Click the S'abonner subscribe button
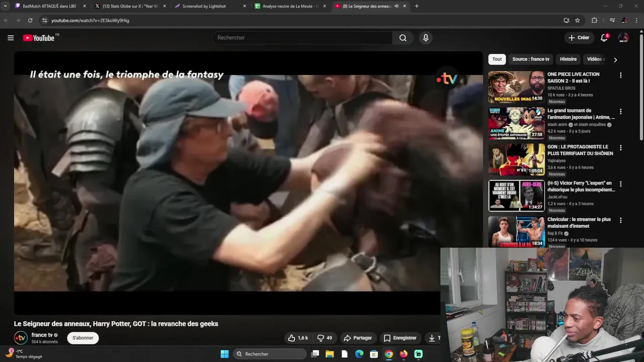The width and height of the screenshot is (644, 362). pos(83,338)
